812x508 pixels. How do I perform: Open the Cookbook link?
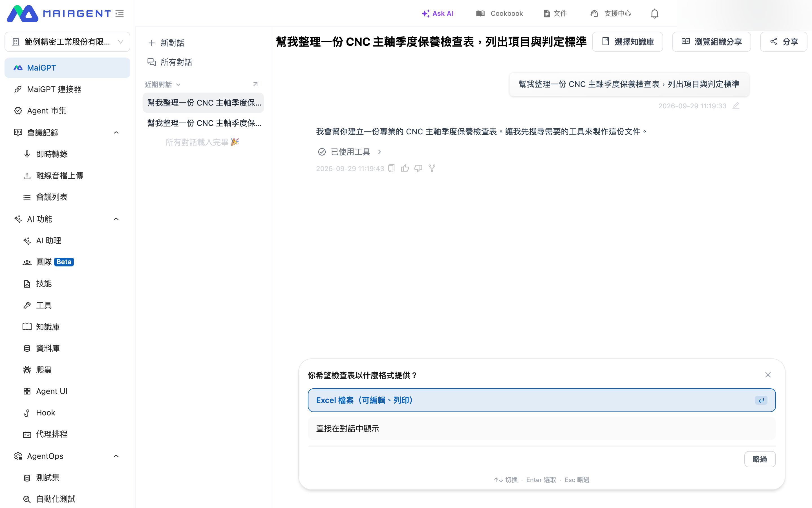[499, 14]
